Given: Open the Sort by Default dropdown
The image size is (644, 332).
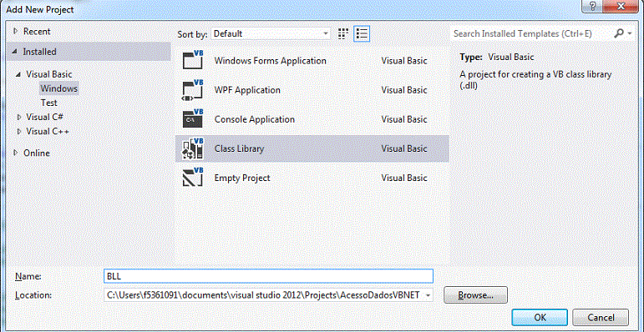Looking at the screenshot, I should pyautogui.click(x=271, y=33).
